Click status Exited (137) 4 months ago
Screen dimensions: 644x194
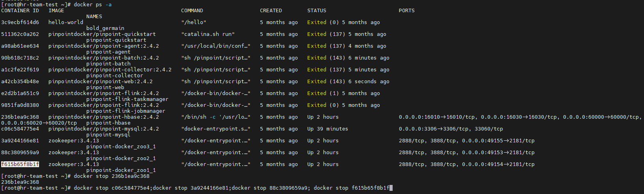347,46
